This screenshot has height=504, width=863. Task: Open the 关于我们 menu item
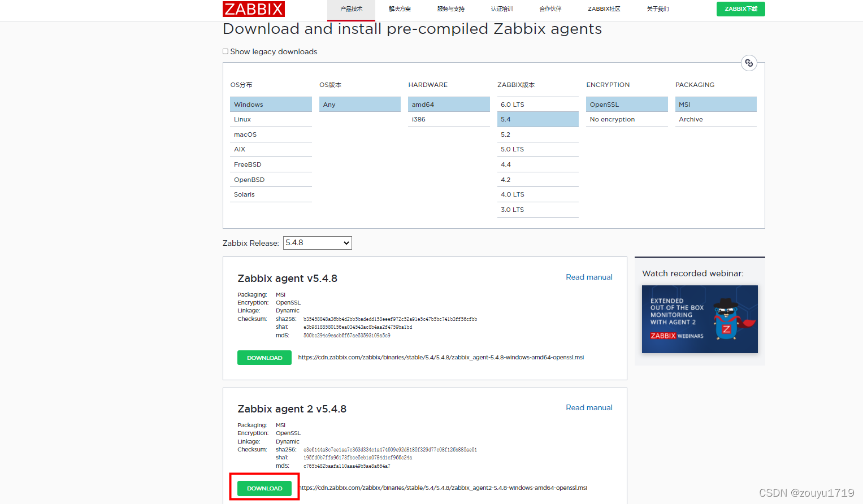tap(658, 9)
